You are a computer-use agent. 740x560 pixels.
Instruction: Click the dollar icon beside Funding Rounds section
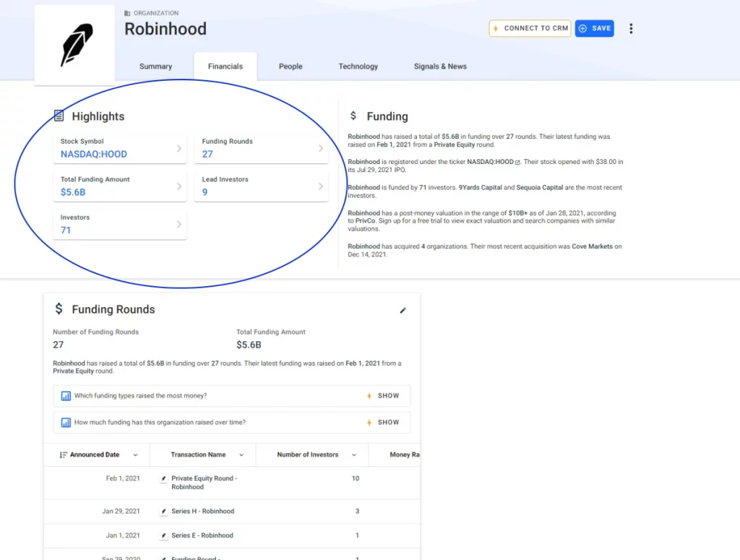pyautogui.click(x=59, y=309)
